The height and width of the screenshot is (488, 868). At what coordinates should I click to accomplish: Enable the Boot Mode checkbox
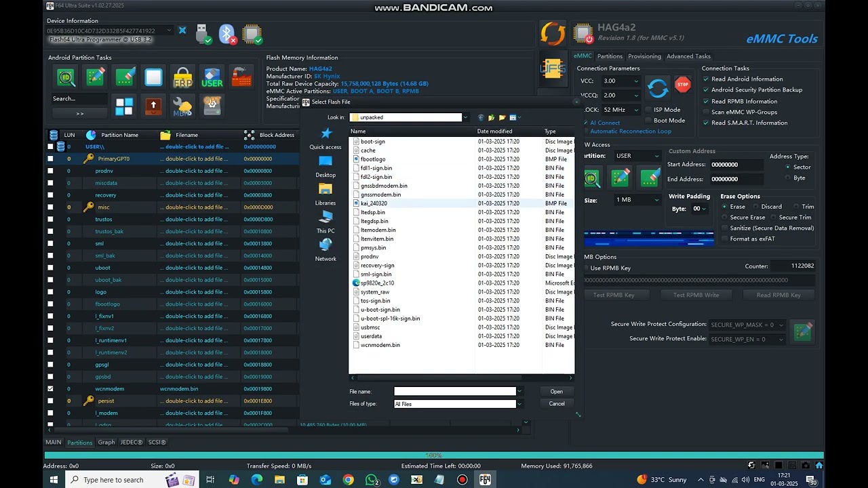click(x=648, y=121)
